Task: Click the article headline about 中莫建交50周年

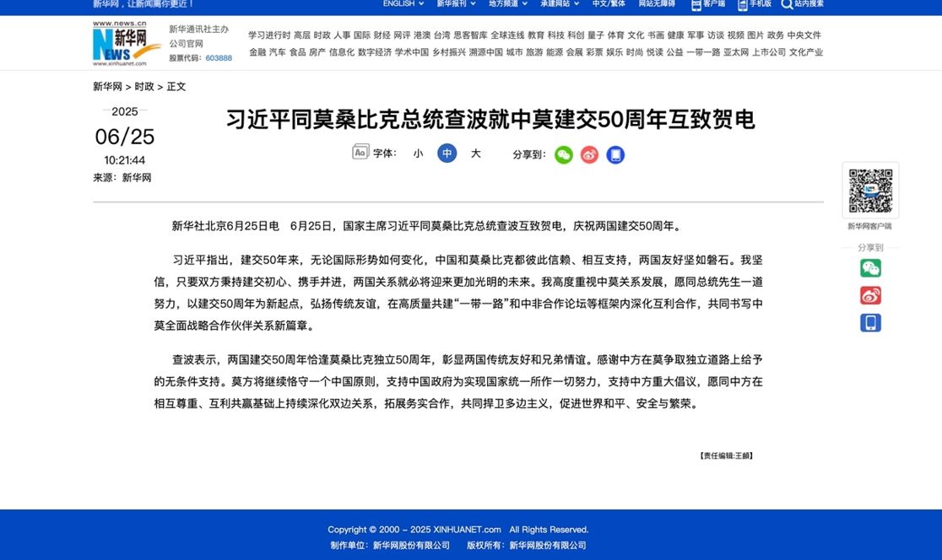Action: pos(490,120)
